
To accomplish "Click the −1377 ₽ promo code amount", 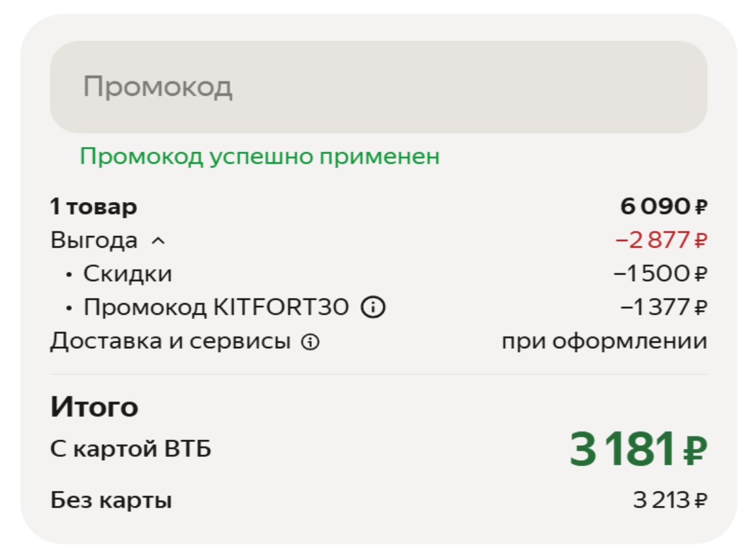I will 663,307.
